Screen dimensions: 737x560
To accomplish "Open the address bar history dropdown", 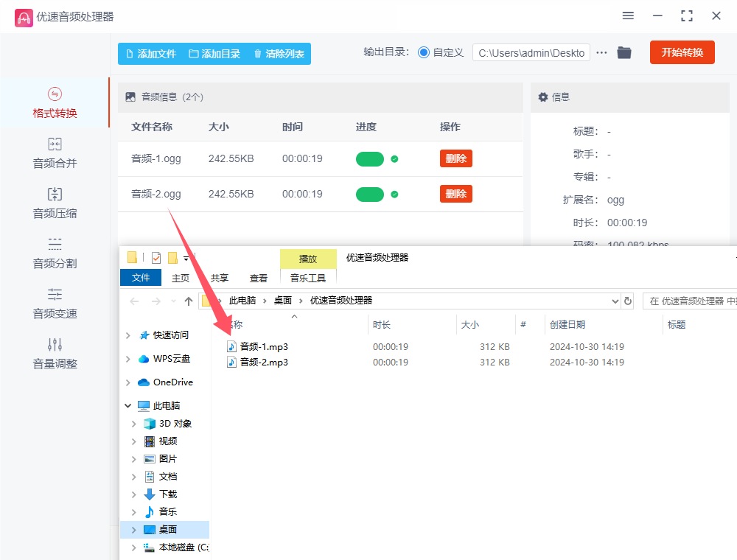I will click(615, 301).
